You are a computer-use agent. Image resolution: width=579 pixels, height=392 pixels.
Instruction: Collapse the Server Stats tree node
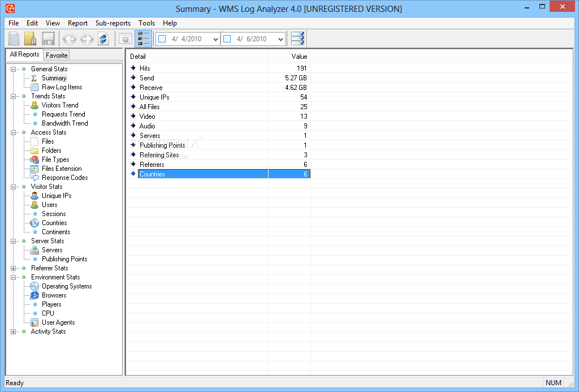tap(14, 242)
